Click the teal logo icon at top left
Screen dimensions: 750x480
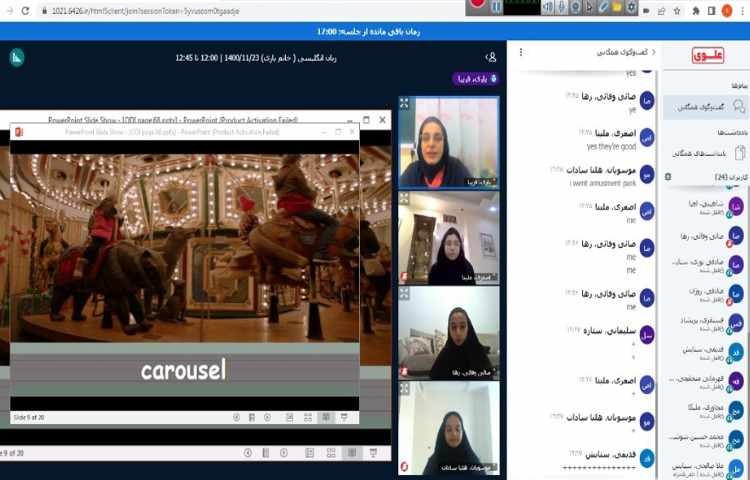[17, 57]
